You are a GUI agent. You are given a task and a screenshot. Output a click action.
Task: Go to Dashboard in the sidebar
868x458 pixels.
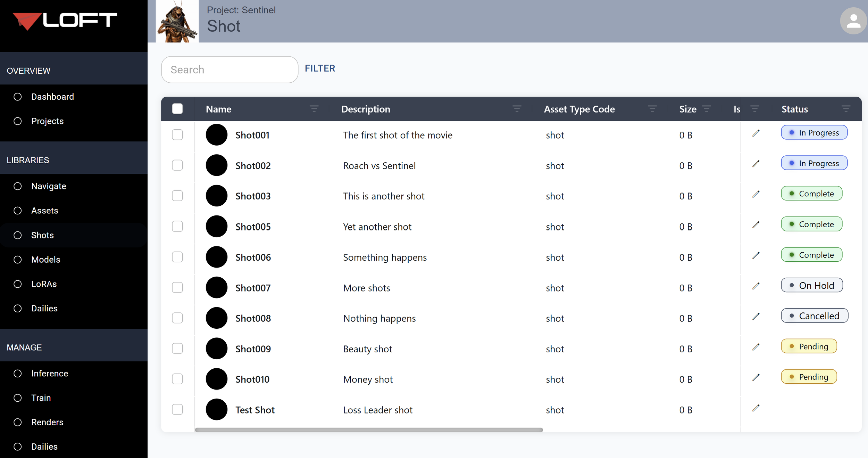(52, 97)
